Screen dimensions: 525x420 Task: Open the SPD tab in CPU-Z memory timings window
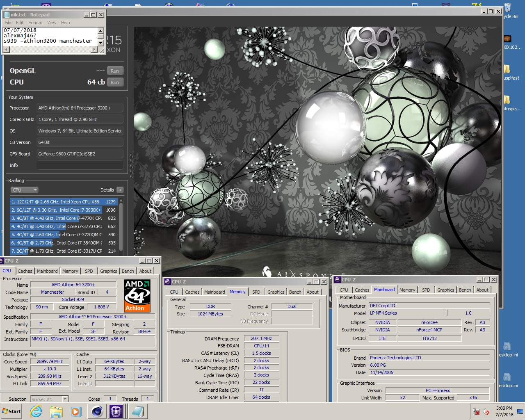click(256, 292)
